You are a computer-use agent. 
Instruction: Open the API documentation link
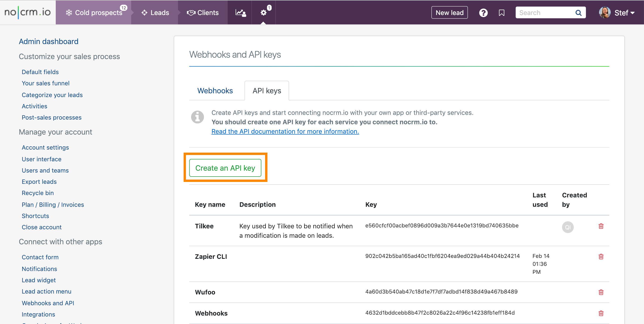point(285,131)
